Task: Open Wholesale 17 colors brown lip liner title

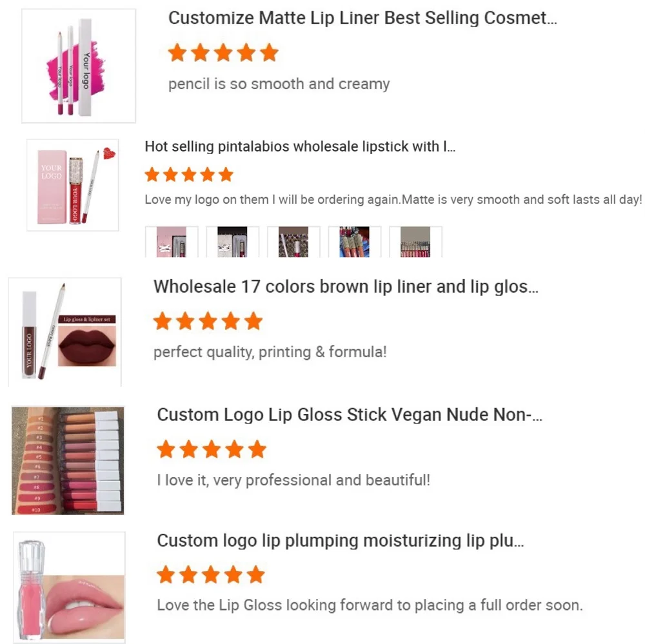Action: tap(346, 287)
